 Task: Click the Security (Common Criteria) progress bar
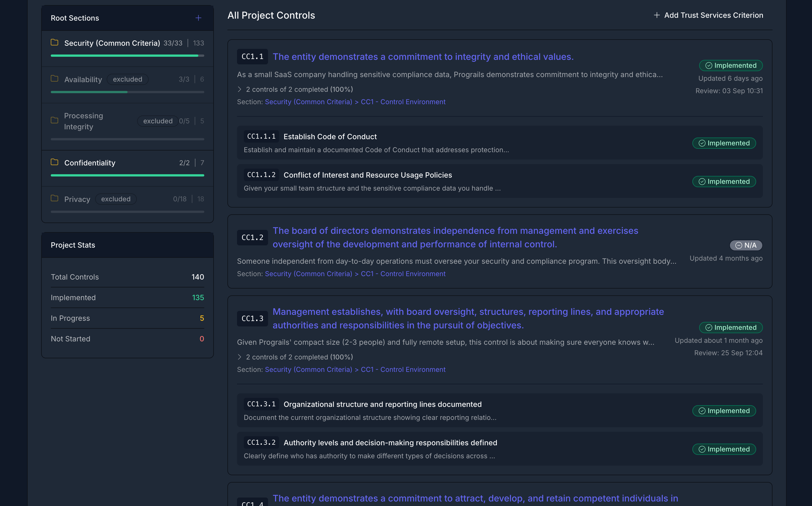127,56
